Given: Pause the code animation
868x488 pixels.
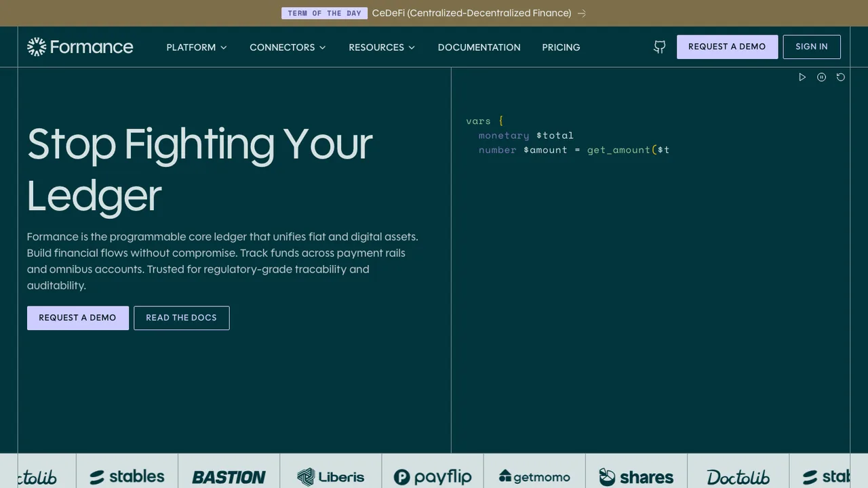Looking at the screenshot, I should pyautogui.click(x=821, y=77).
